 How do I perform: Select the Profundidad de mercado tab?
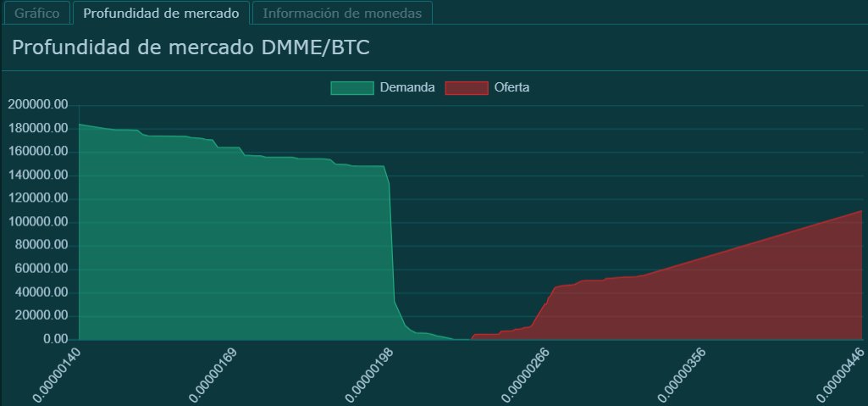161,14
